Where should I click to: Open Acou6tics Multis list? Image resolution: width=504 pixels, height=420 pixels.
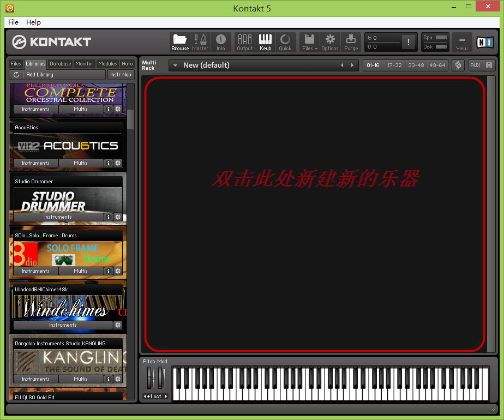81,163
